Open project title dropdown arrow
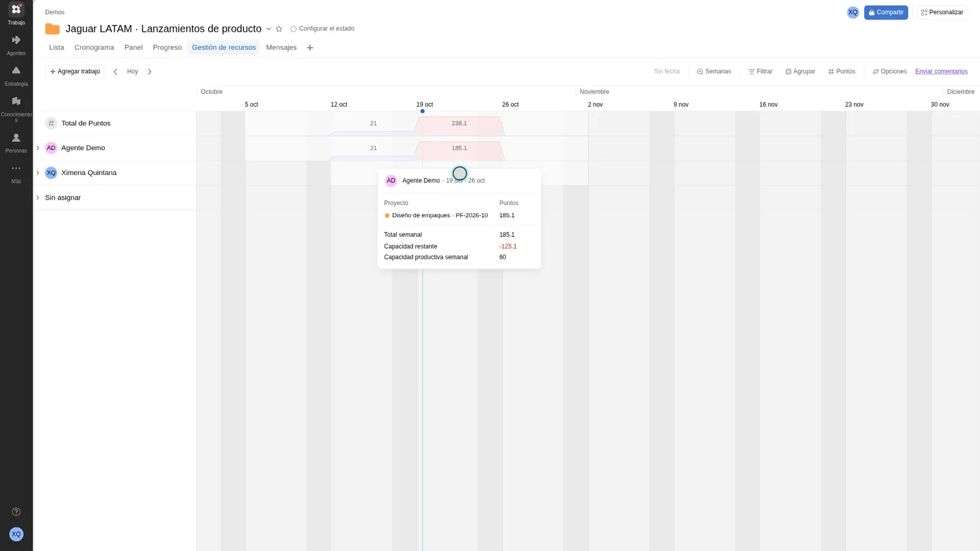This screenshot has height=551, width=980. tap(268, 29)
